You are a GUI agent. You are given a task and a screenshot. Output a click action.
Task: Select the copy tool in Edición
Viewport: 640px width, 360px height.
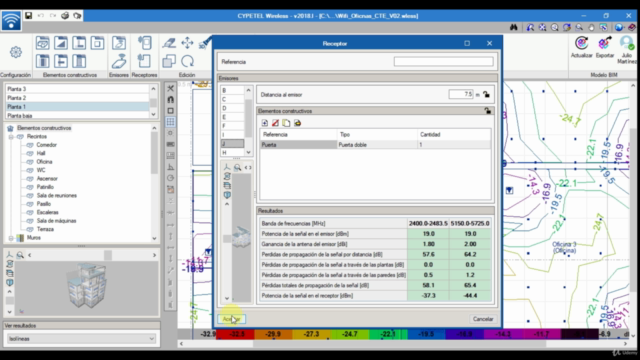tap(169, 61)
